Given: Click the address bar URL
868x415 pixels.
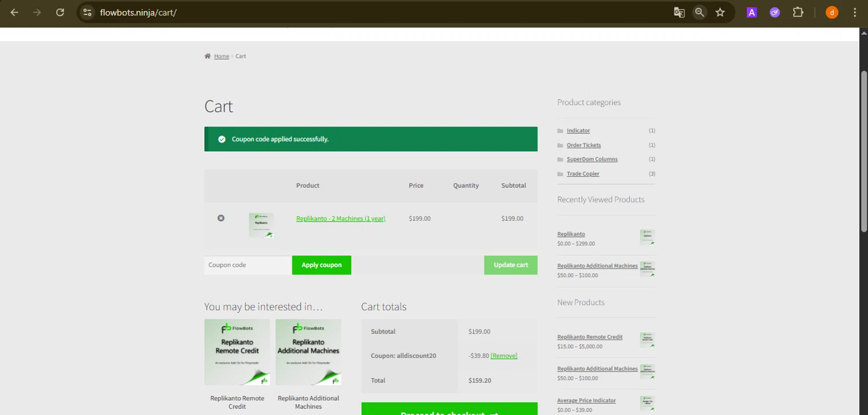Looking at the screenshot, I should (x=138, y=12).
